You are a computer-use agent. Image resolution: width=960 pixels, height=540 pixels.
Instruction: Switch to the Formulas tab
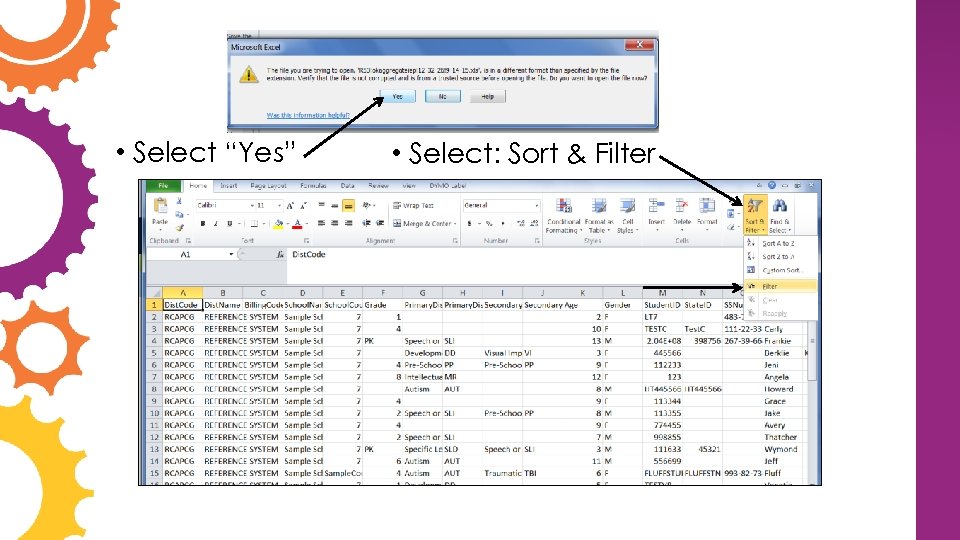click(x=313, y=186)
